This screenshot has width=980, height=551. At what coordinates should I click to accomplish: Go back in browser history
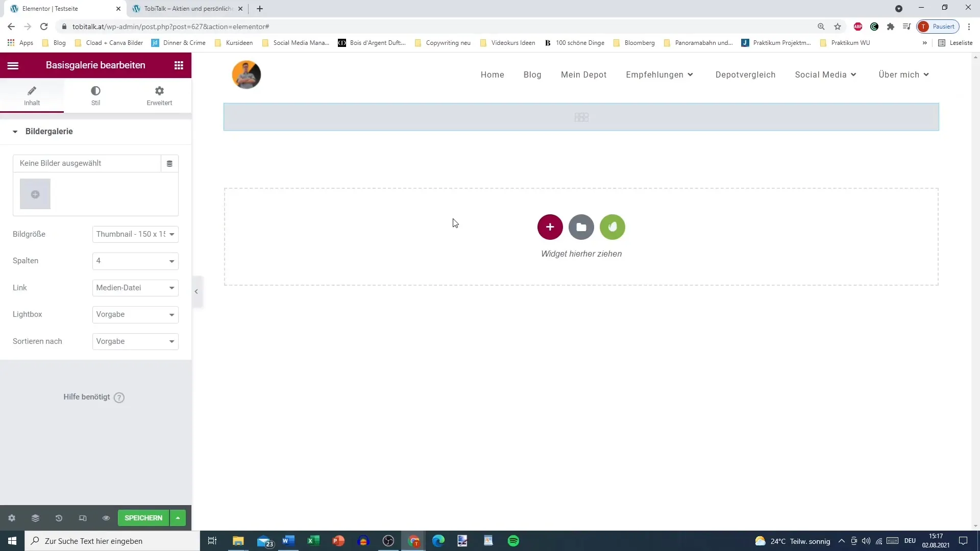click(11, 27)
